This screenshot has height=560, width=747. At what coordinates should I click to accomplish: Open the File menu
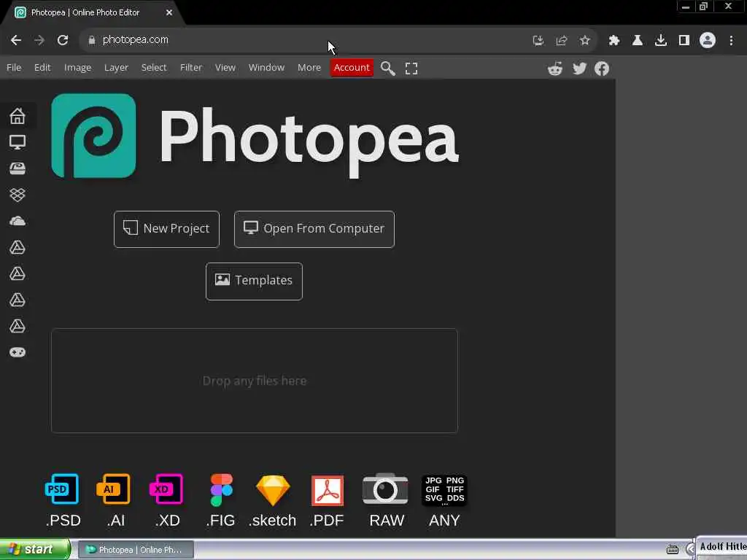click(14, 68)
